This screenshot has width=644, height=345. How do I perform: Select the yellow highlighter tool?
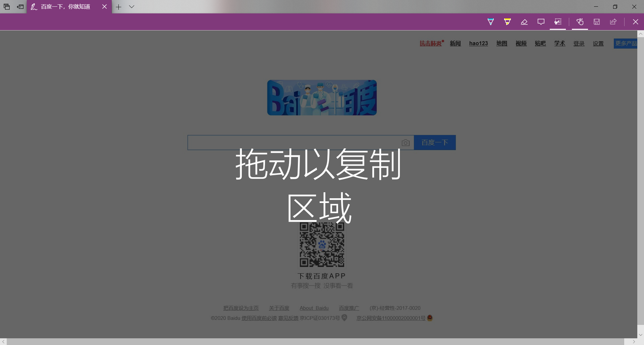point(507,22)
